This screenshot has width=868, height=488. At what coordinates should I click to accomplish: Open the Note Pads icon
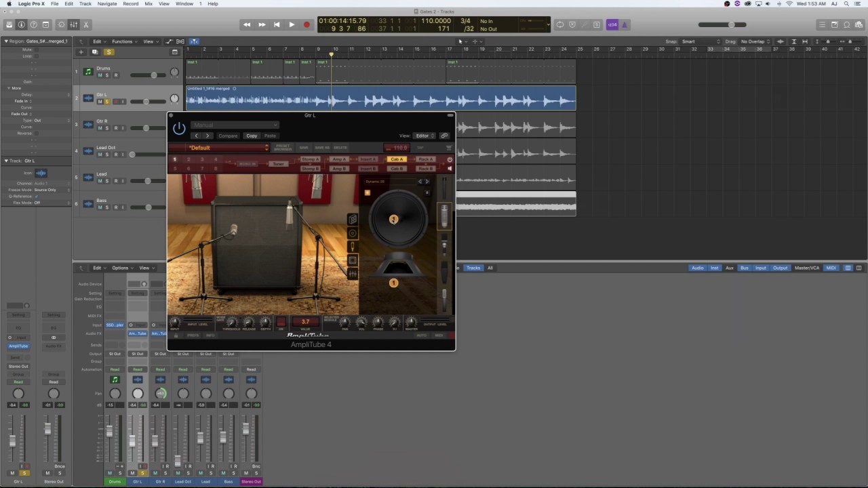835,25
